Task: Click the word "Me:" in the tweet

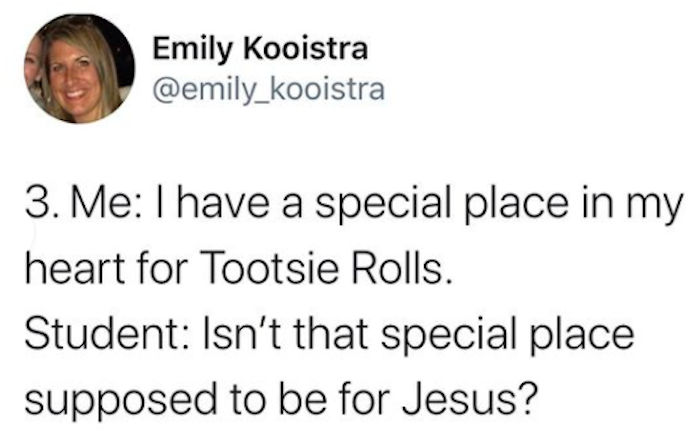Action: coord(107,205)
